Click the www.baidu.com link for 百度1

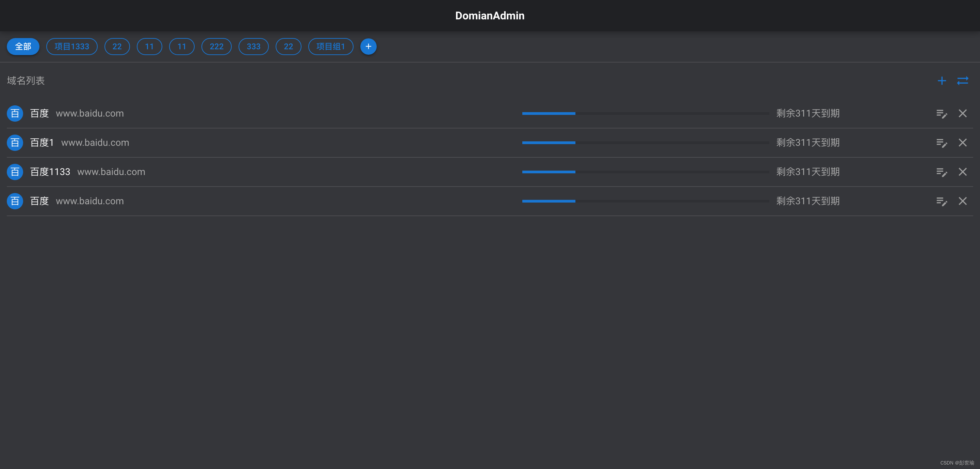[95, 142]
